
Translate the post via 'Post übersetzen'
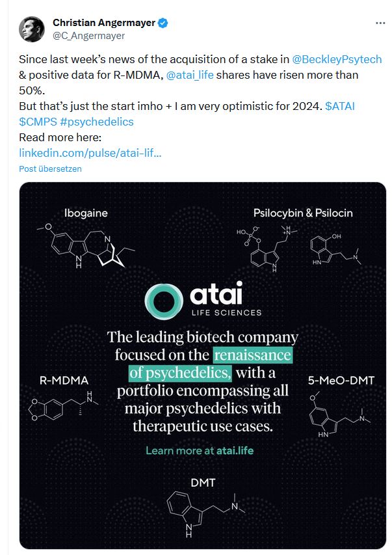(x=51, y=169)
